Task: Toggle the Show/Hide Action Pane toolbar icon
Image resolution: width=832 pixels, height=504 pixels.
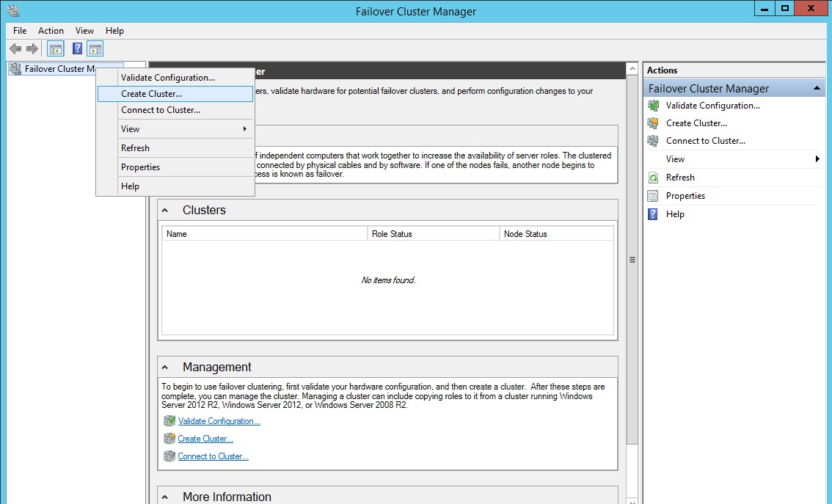Action: pyautogui.click(x=95, y=49)
